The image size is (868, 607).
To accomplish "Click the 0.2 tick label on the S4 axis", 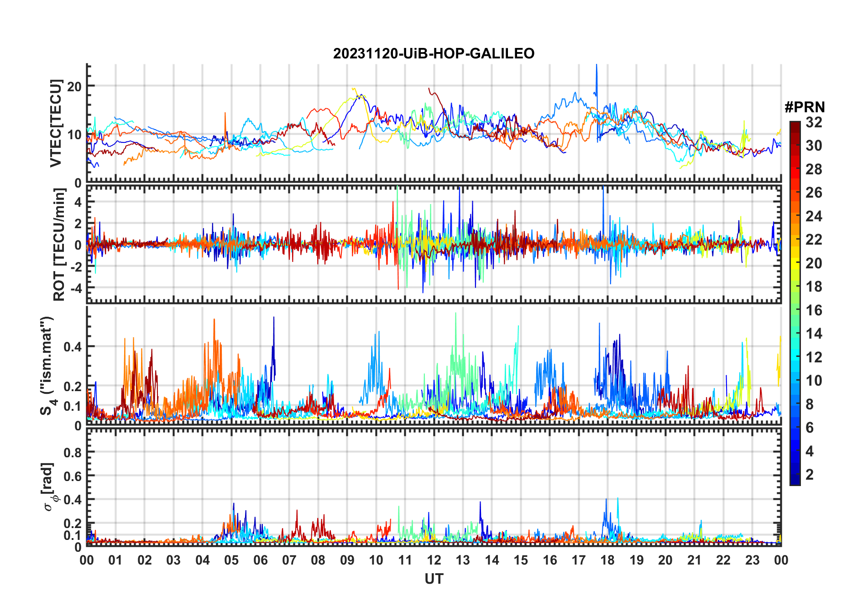I will (73, 386).
